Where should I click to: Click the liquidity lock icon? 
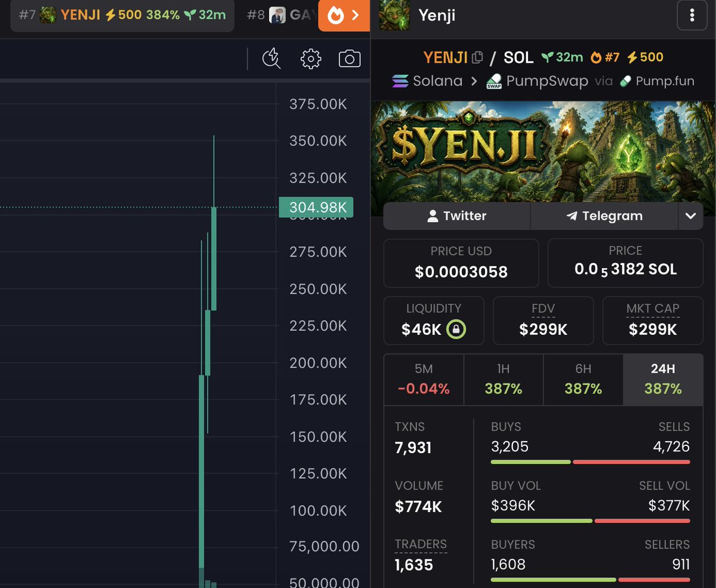click(457, 329)
